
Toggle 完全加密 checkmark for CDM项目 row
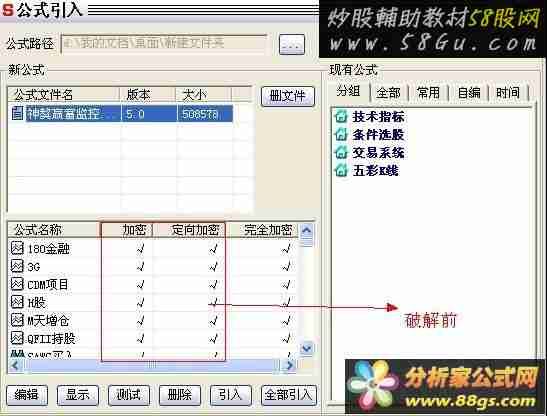286,285
